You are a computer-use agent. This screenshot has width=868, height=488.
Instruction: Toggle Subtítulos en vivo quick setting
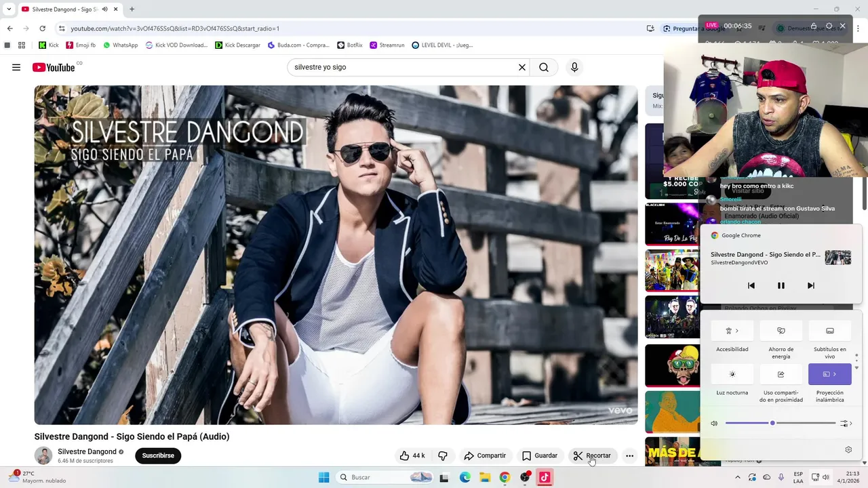pos(830,331)
